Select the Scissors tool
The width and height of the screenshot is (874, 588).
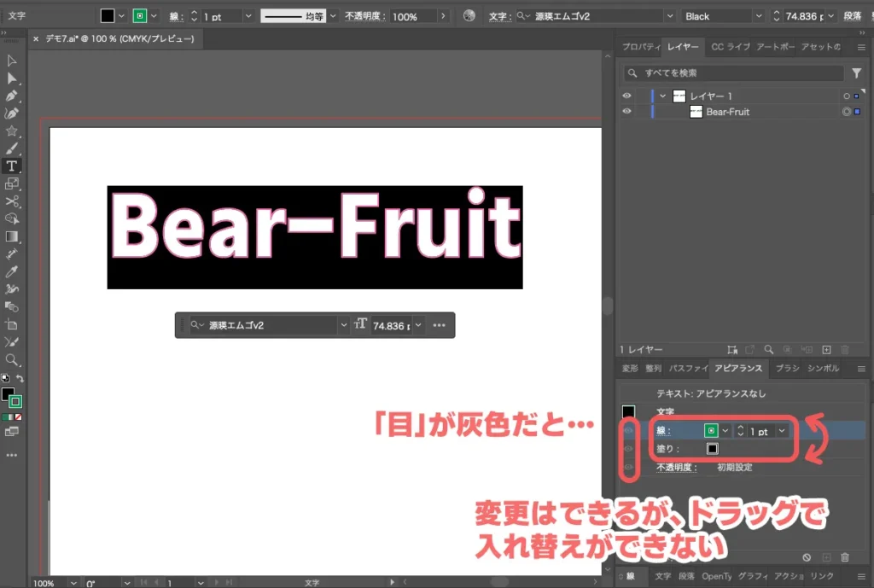point(12,201)
